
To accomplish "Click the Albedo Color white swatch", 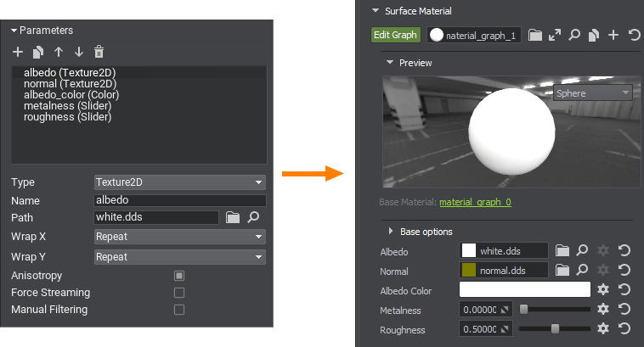I will [524, 289].
